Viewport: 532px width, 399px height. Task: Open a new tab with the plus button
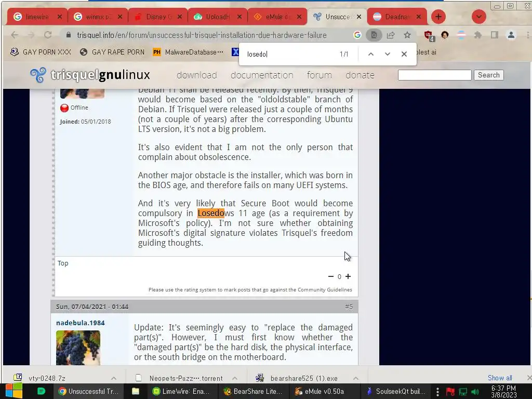tap(438, 17)
